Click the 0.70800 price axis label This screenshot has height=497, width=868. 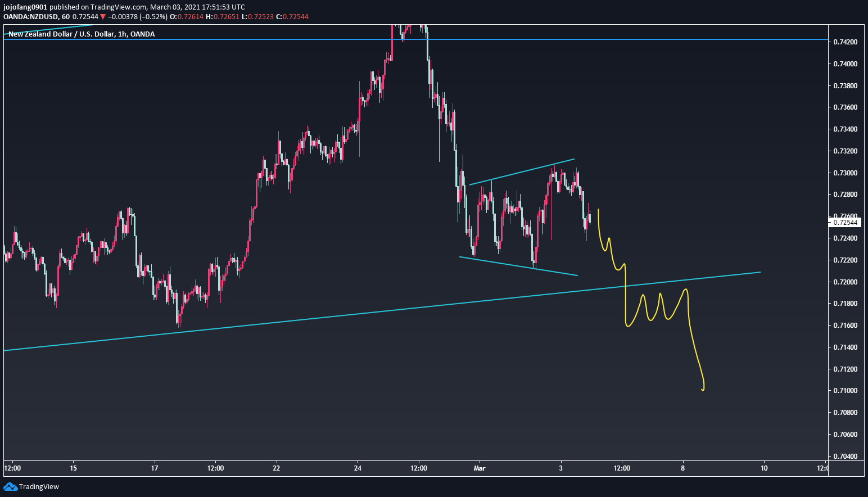coord(845,413)
